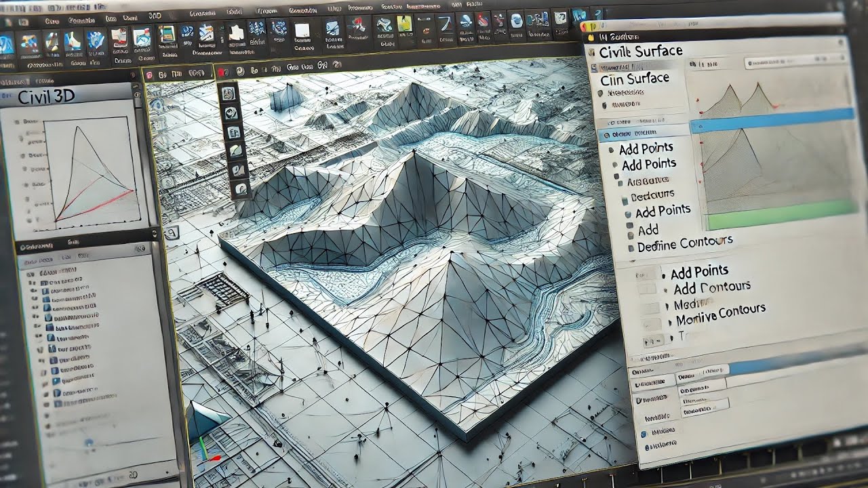Click the white blank sheet icon in the ribbon
Viewport: 868px width, 488px height.
[x=302, y=31]
